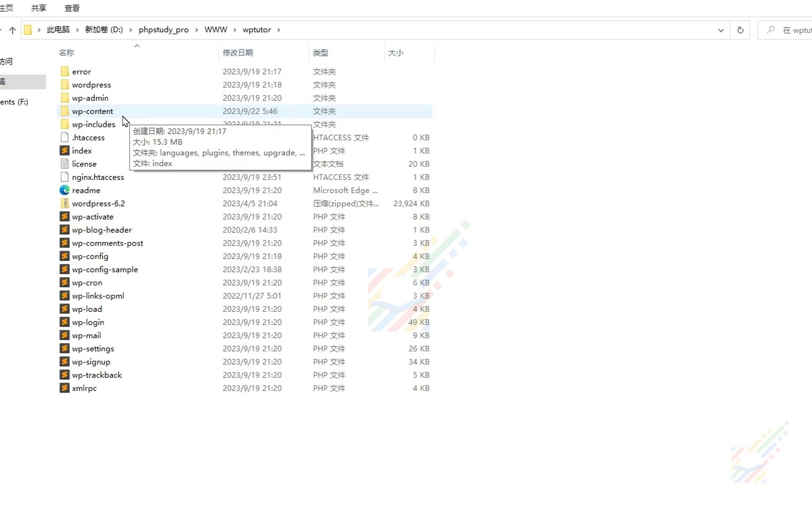This screenshot has height=508, width=812.
Task: Click the wp-config file icon
Action: click(x=65, y=256)
